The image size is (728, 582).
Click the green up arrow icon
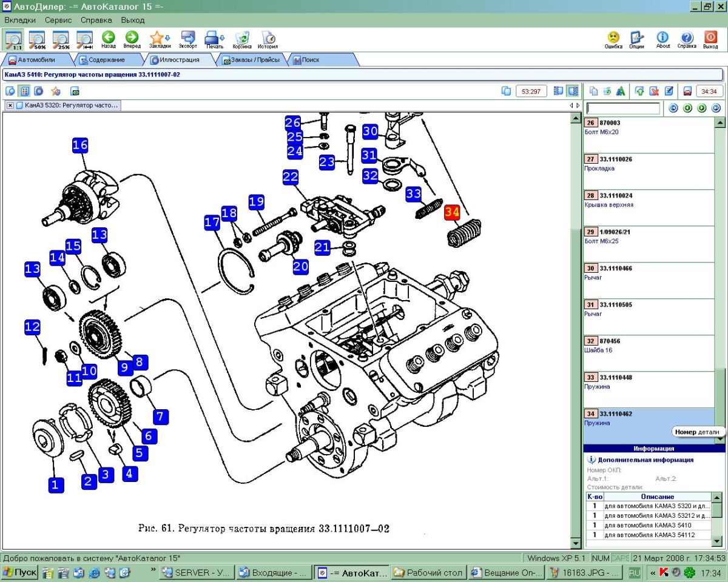click(639, 91)
